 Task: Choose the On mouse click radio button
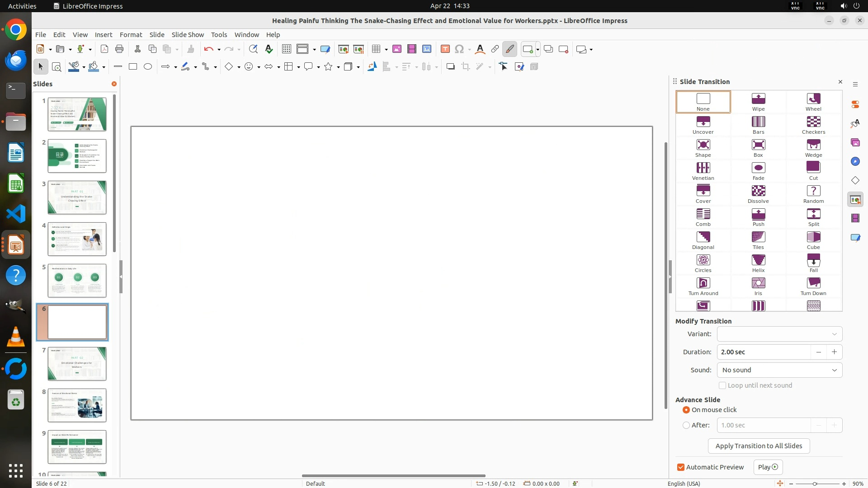[686, 410]
